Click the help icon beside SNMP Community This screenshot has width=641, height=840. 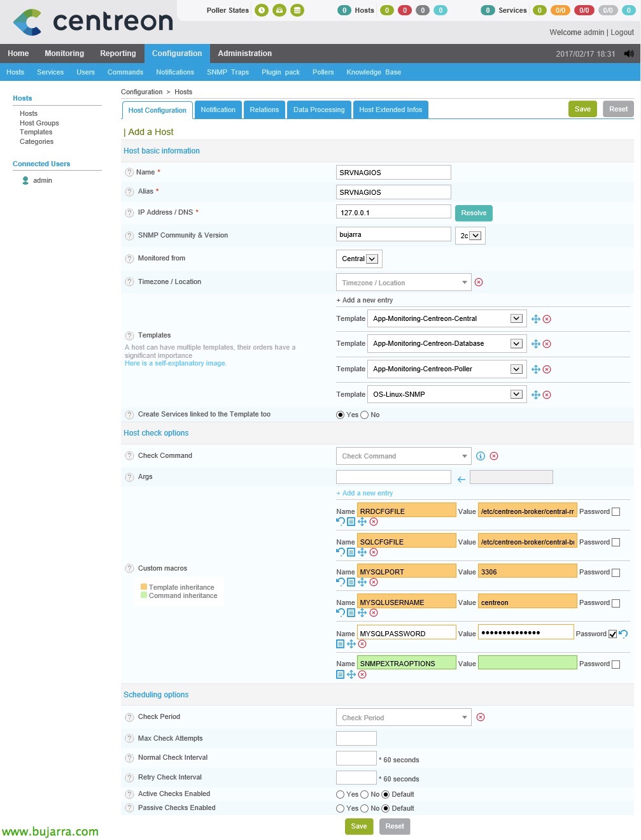click(129, 236)
